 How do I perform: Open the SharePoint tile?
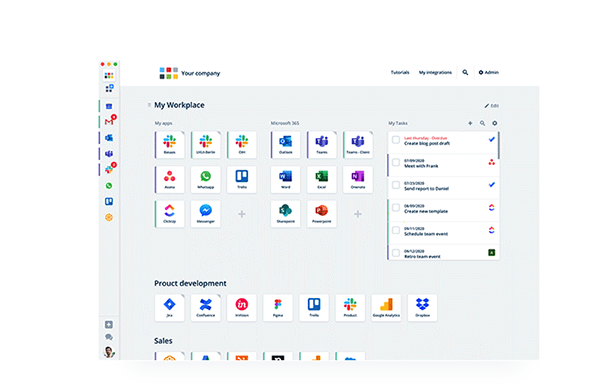click(285, 214)
